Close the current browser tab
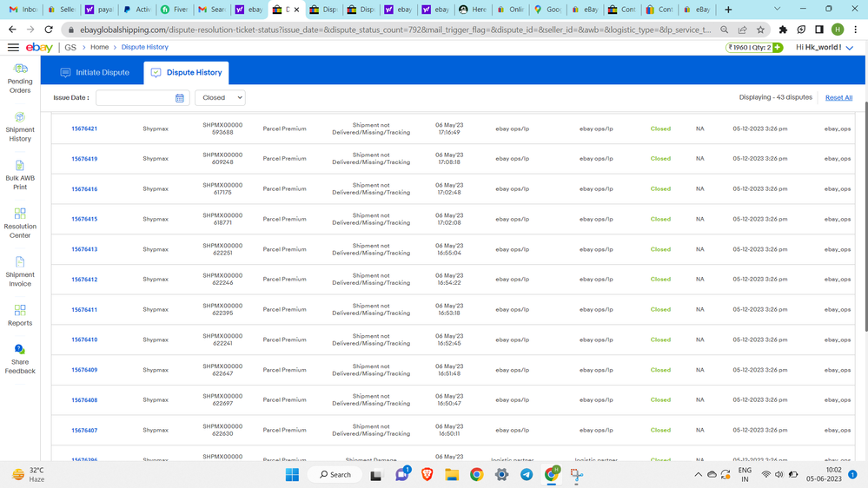868x488 pixels. click(296, 10)
